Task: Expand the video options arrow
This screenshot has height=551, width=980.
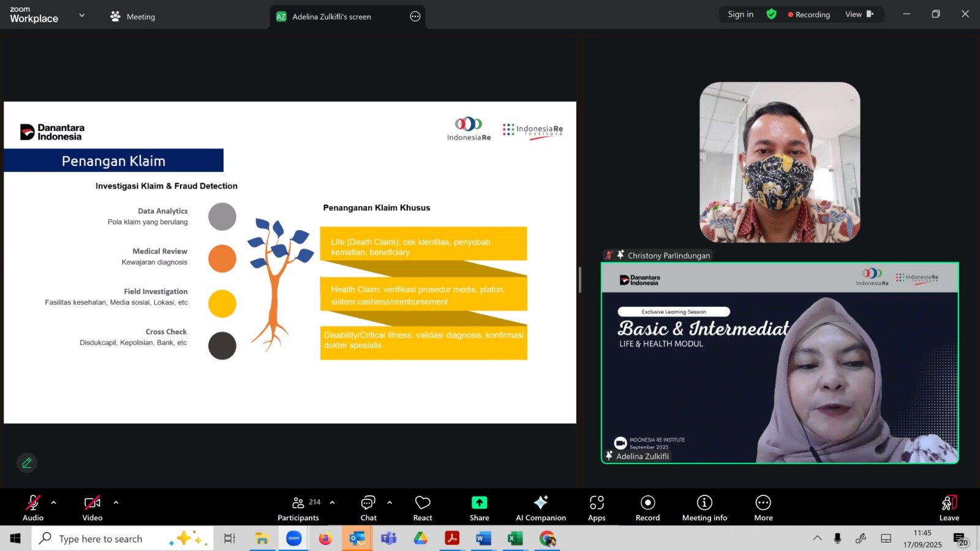Action: [x=116, y=503]
